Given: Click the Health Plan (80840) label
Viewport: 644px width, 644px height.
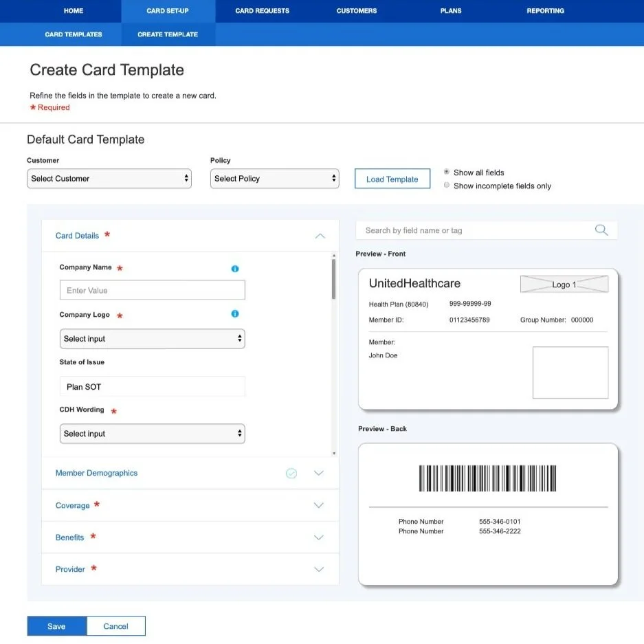Looking at the screenshot, I should [x=399, y=304].
